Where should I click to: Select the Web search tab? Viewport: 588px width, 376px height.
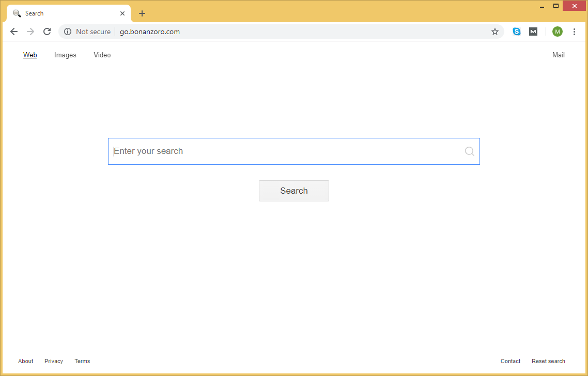point(30,55)
